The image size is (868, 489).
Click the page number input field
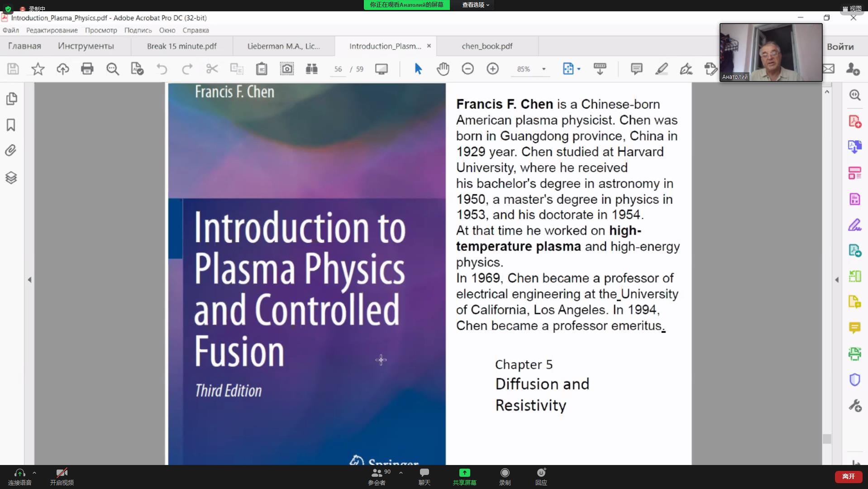(338, 69)
